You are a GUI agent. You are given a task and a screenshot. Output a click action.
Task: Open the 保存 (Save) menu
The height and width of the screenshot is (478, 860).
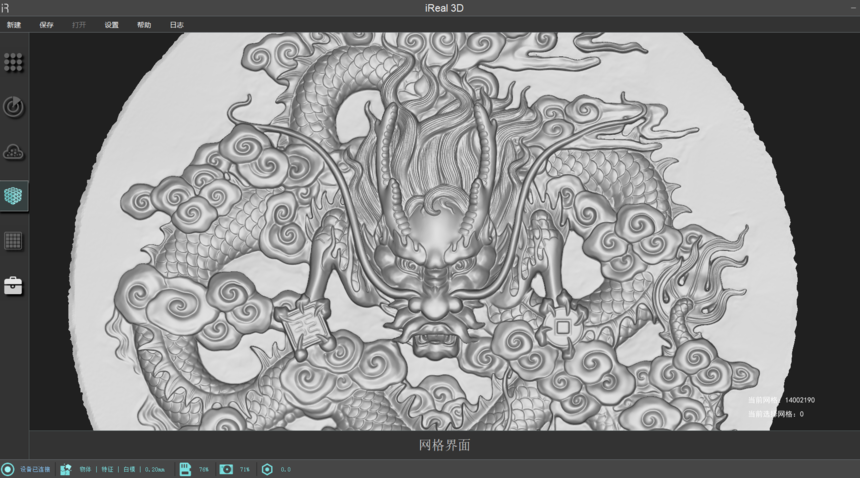coord(47,25)
